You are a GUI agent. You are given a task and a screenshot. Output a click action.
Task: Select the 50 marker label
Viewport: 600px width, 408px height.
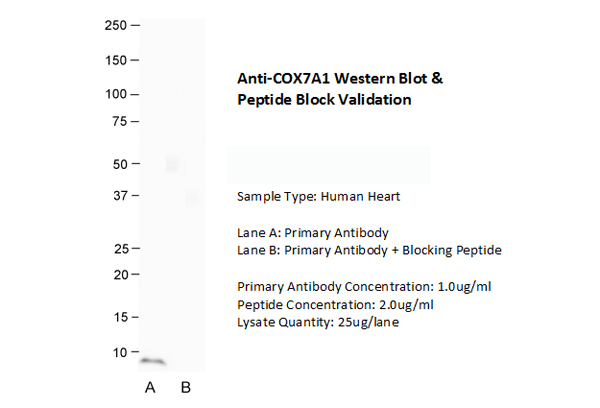[120, 163]
